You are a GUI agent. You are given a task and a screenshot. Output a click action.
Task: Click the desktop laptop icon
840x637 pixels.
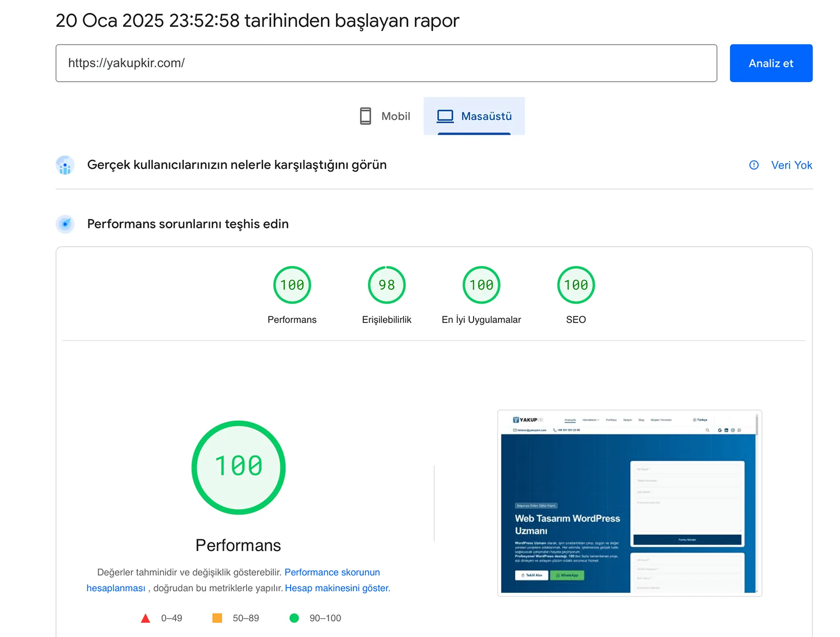tap(445, 116)
